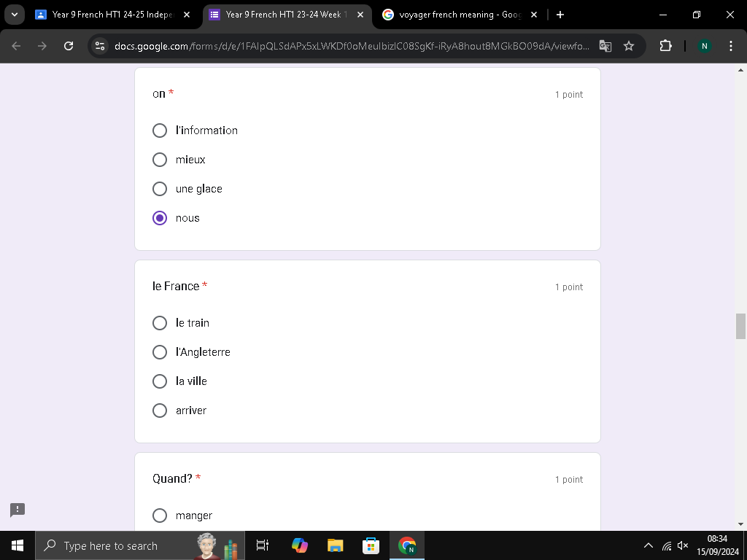Pick une glace radio option

(x=160, y=189)
